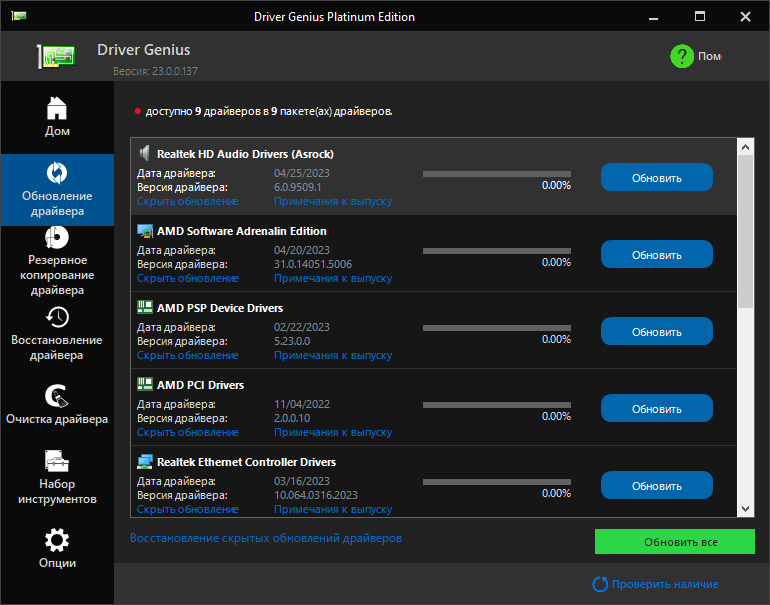Image resolution: width=770 pixels, height=605 pixels.
Task: Click the red dot status indicator
Action: pyautogui.click(x=138, y=111)
